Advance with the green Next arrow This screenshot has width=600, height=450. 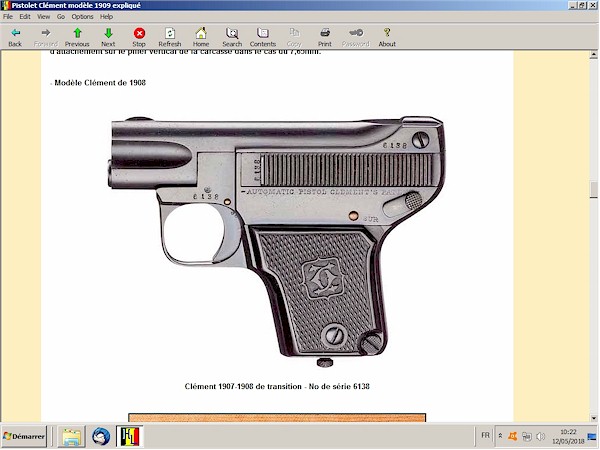108,37
